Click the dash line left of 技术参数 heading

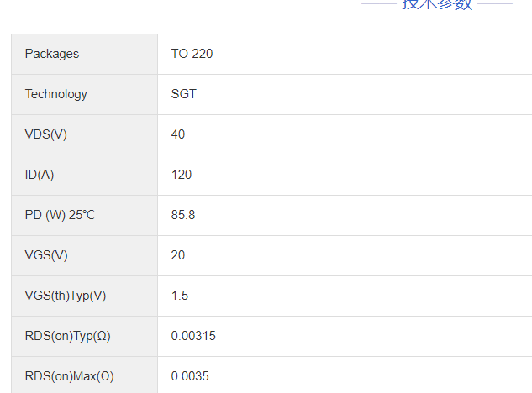coord(378,3)
